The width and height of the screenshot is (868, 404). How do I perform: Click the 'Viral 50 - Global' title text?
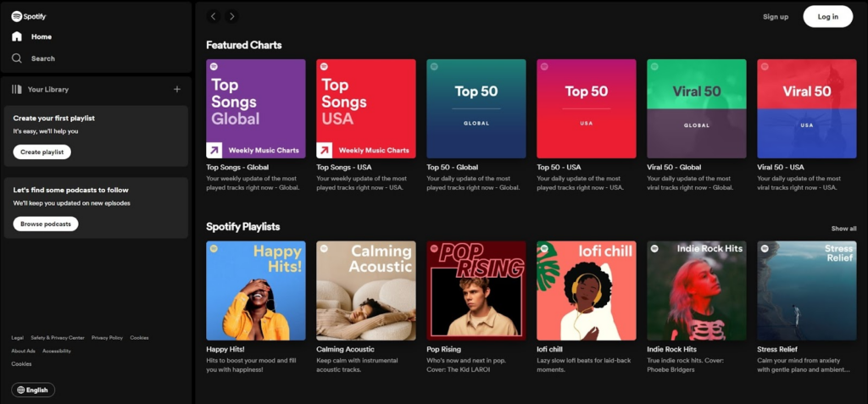(674, 167)
